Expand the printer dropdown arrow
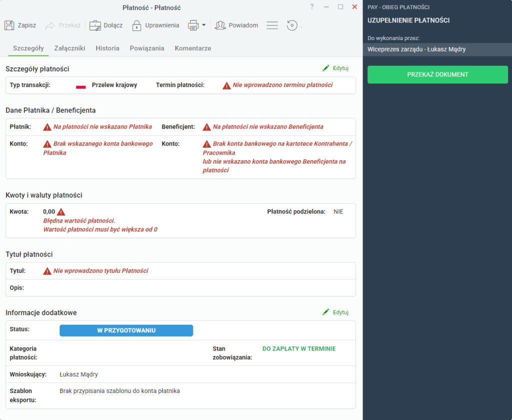The image size is (512, 420). point(204,25)
